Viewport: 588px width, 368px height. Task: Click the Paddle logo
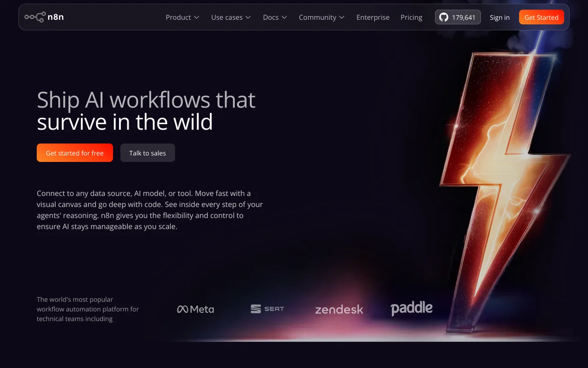pos(412,308)
